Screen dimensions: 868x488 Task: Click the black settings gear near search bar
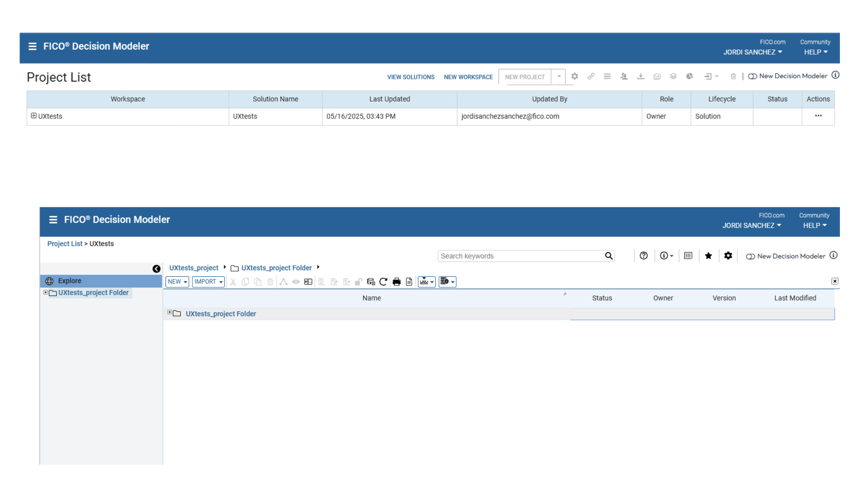click(x=728, y=256)
